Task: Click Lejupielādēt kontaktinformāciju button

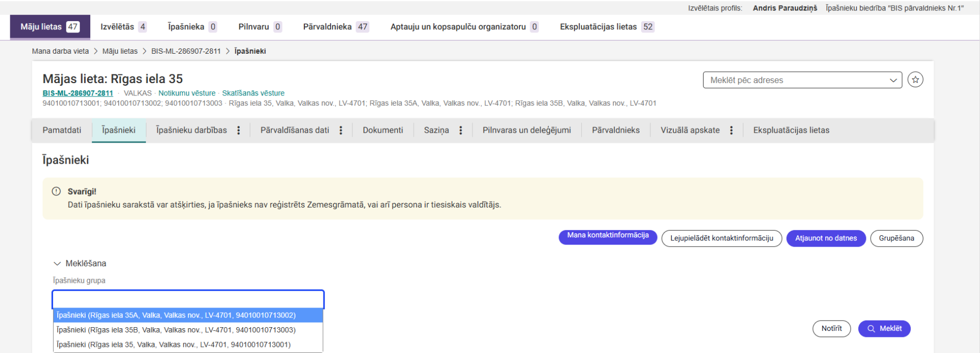Action: click(x=722, y=238)
